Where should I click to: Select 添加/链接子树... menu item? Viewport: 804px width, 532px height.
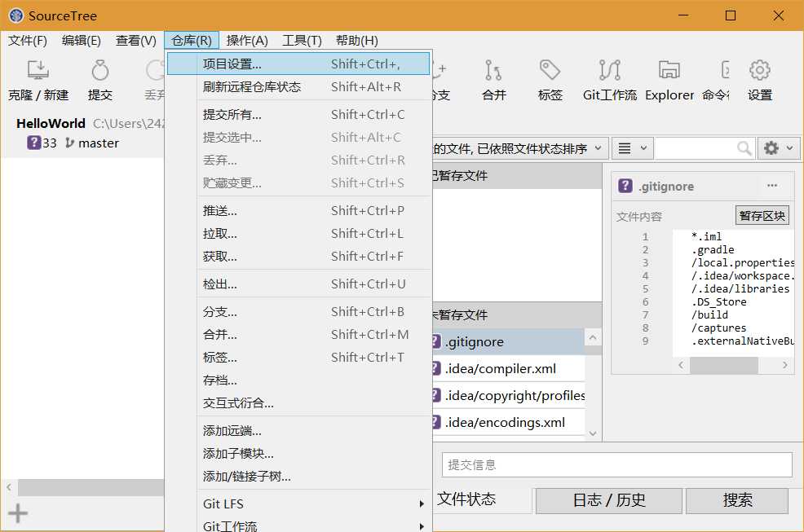298,476
